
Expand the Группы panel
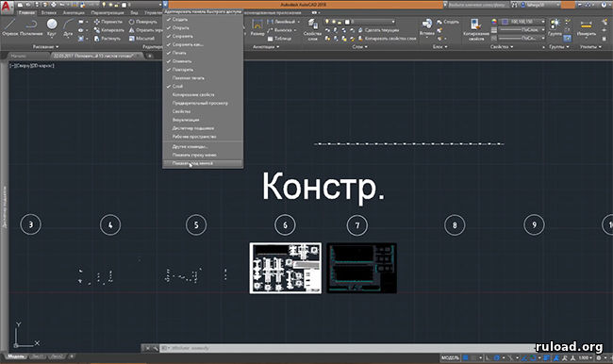click(559, 47)
